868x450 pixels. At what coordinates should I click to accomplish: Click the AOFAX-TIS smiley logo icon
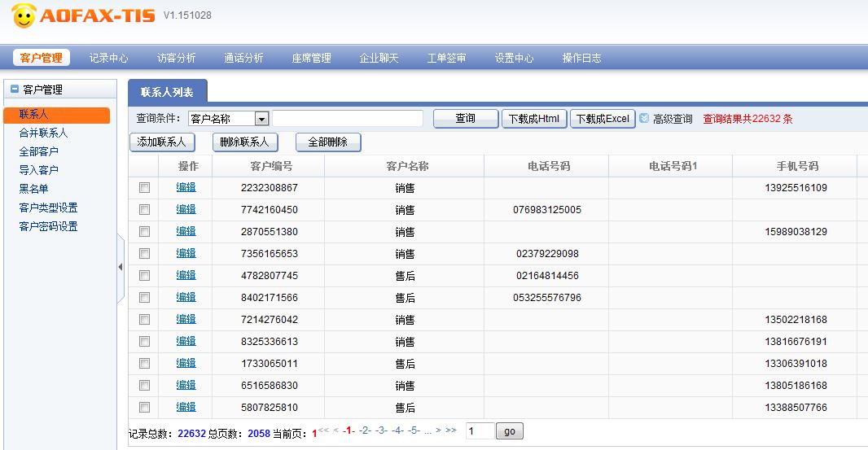24,15
